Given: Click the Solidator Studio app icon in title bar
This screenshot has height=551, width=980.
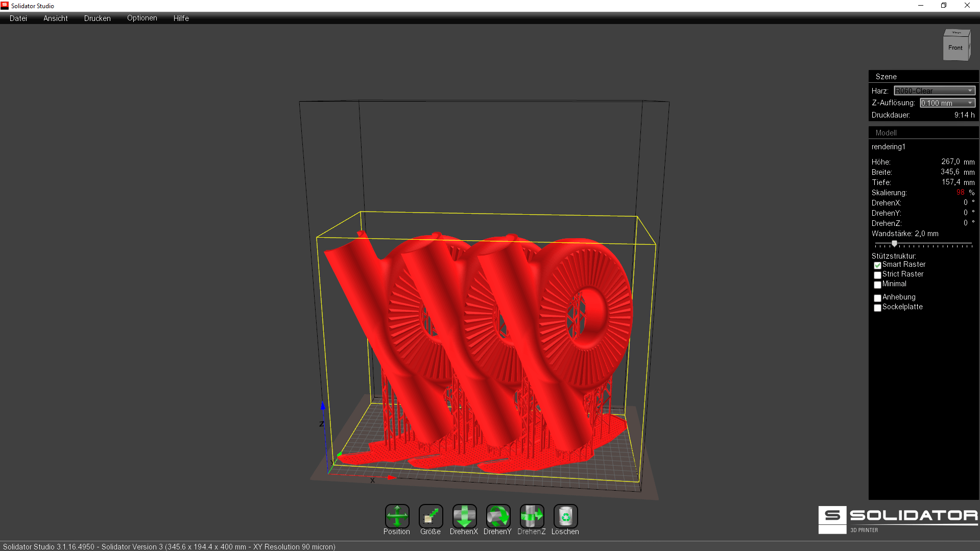Looking at the screenshot, I should [5, 6].
